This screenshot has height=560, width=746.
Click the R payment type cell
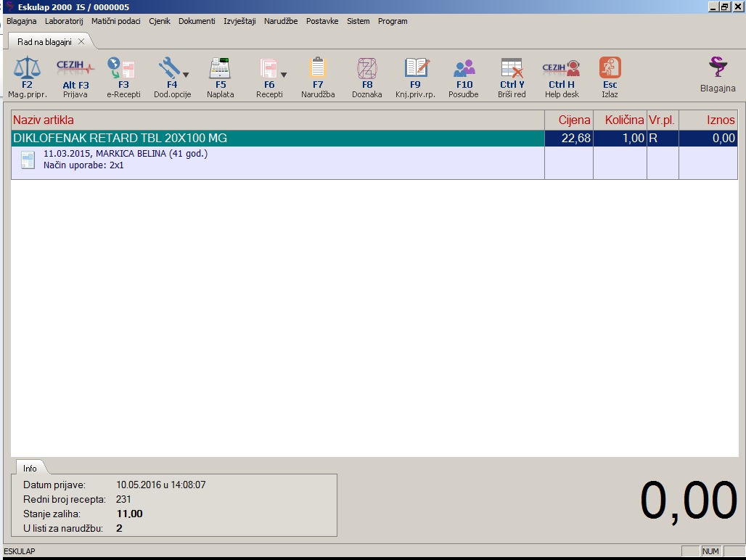coord(663,138)
